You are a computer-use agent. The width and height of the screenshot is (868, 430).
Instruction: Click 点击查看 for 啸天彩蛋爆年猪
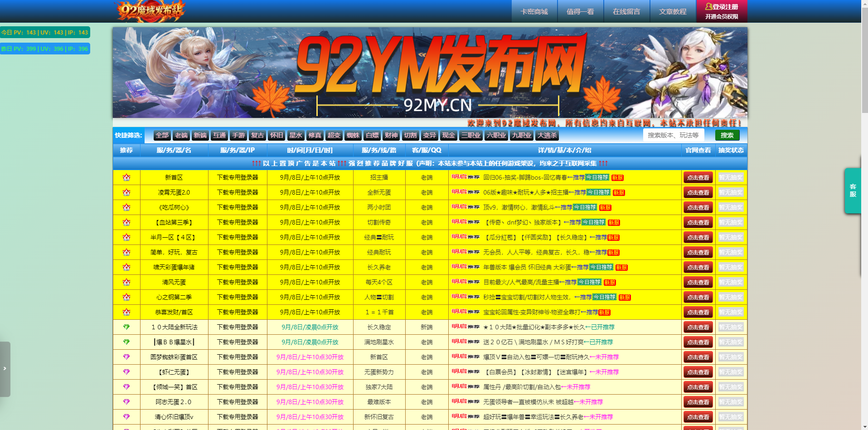coord(698,267)
